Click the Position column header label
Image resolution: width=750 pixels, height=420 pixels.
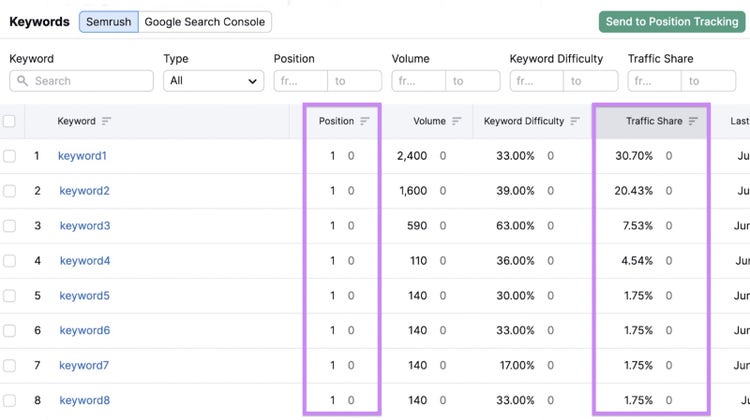(336, 121)
